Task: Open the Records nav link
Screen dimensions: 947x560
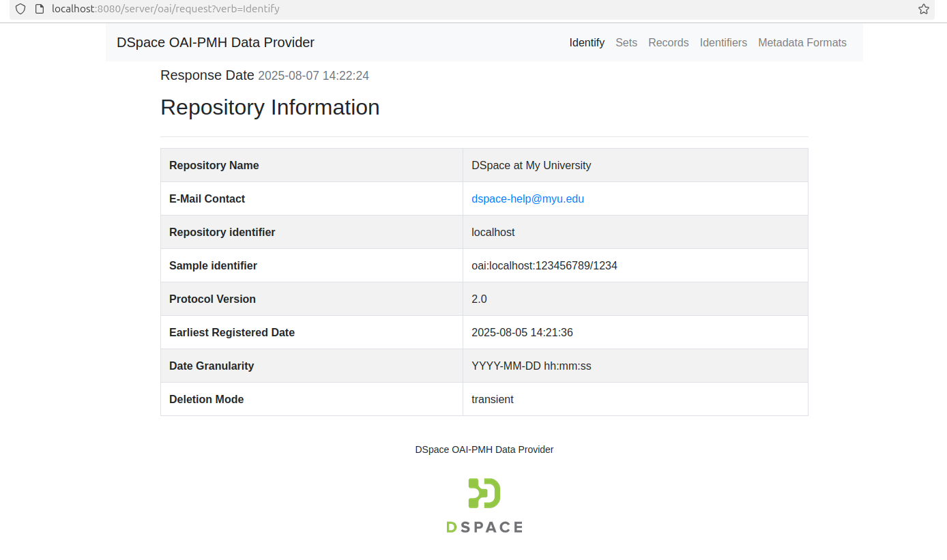Action: click(x=668, y=42)
